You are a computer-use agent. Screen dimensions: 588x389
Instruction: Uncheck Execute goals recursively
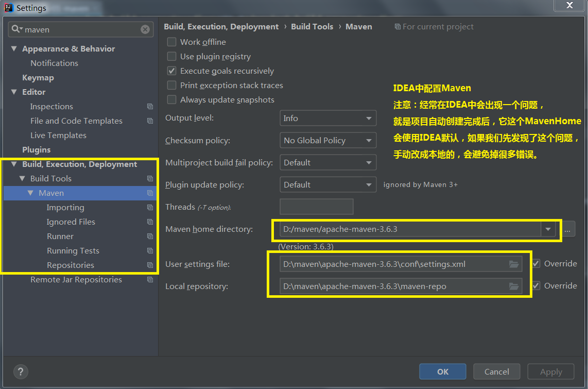point(172,71)
